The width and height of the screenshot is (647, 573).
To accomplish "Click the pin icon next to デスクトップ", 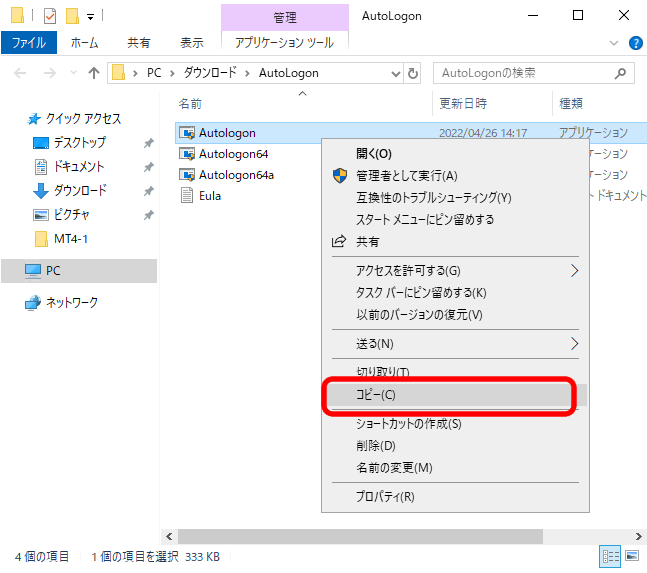I will tap(149, 143).
